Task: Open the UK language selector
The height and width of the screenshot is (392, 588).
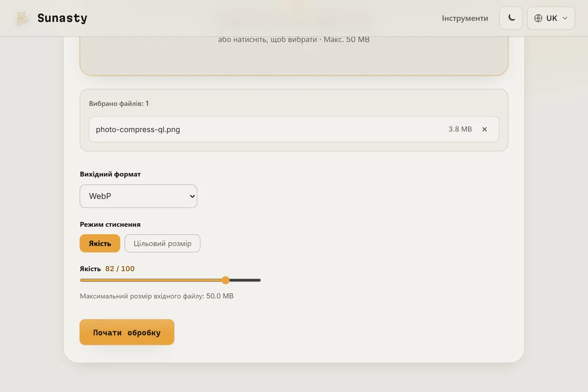Action: 551,18
